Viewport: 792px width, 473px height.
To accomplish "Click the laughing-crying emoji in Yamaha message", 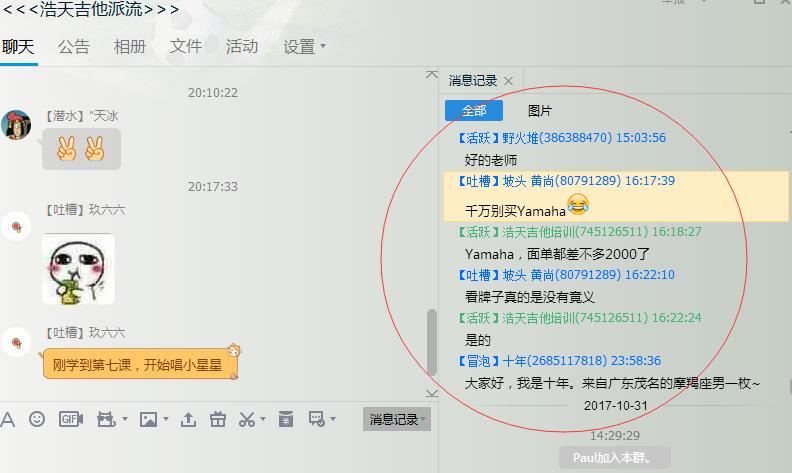I will click(x=578, y=204).
